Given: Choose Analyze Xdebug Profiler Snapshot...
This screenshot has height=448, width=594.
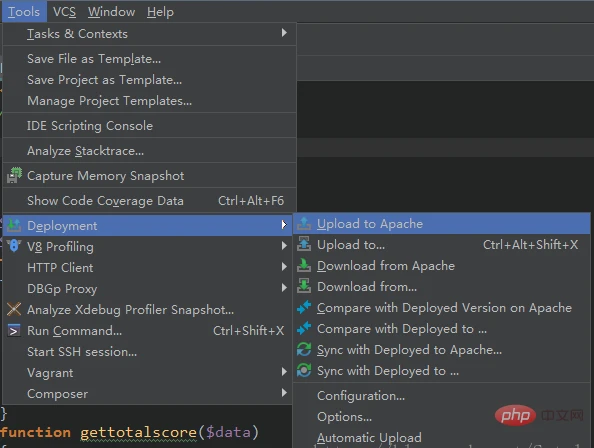Looking at the screenshot, I should click(148, 310).
